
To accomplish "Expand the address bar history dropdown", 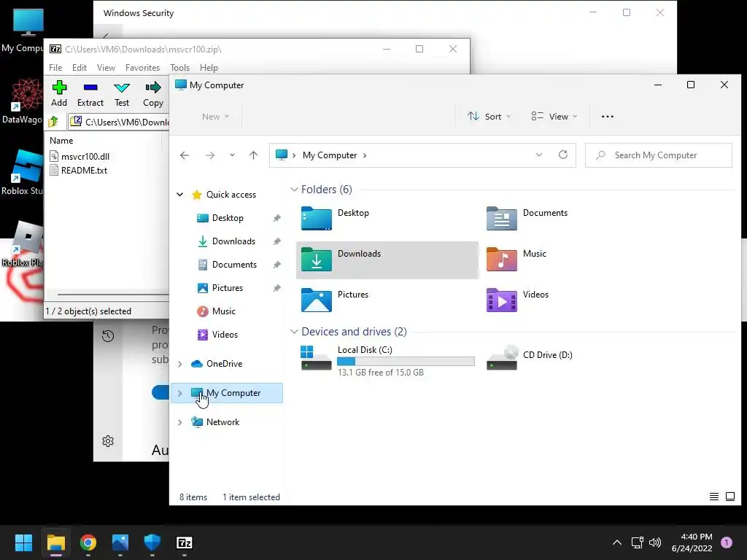I will pyautogui.click(x=539, y=155).
